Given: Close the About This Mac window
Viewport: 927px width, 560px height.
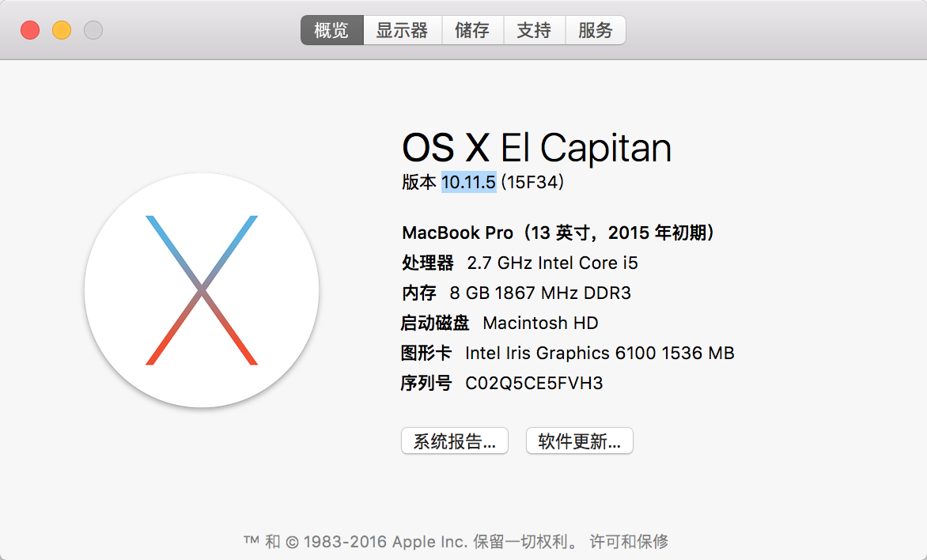Looking at the screenshot, I should (30, 31).
